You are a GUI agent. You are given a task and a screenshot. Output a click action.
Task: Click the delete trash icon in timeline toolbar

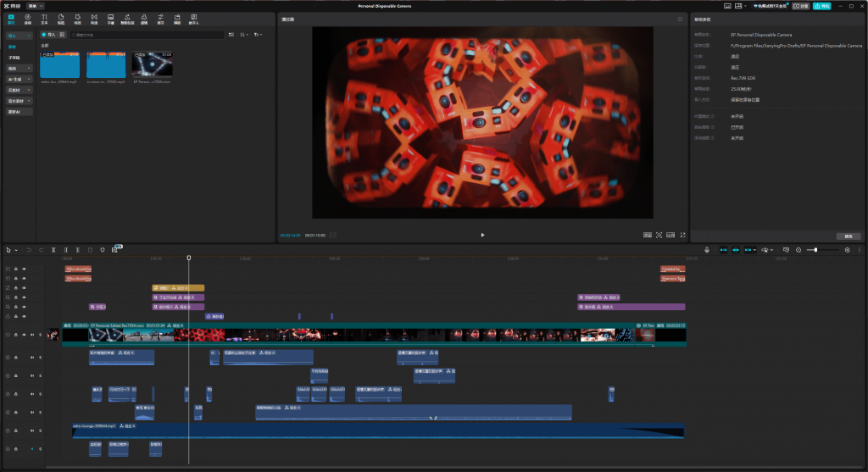tap(90, 250)
